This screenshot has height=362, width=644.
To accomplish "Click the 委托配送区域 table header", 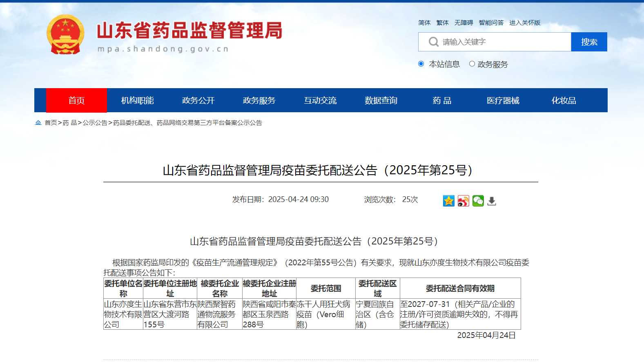I will tap(378, 289).
